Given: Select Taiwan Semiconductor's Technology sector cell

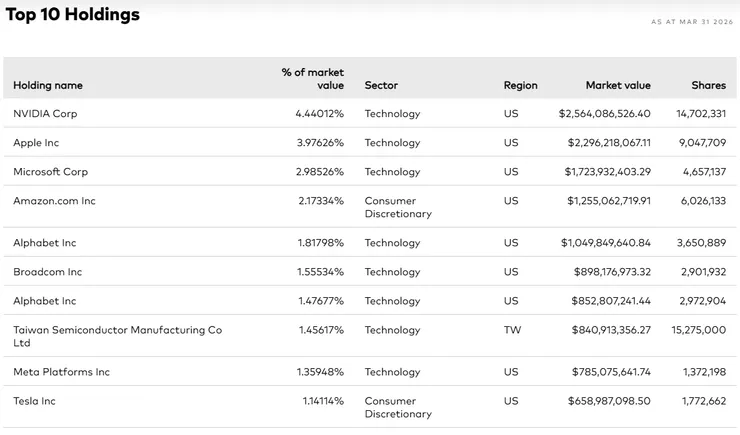Looking at the screenshot, I should pos(392,331).
